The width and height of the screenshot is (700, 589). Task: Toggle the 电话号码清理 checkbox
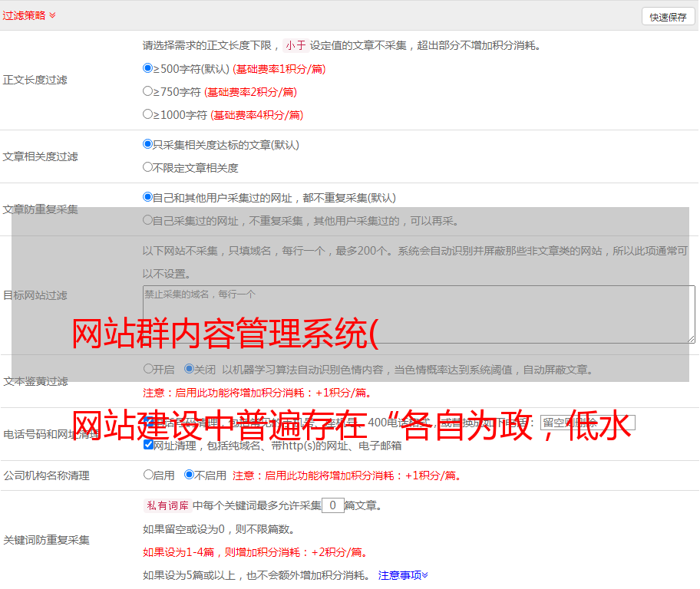point(148,422)
